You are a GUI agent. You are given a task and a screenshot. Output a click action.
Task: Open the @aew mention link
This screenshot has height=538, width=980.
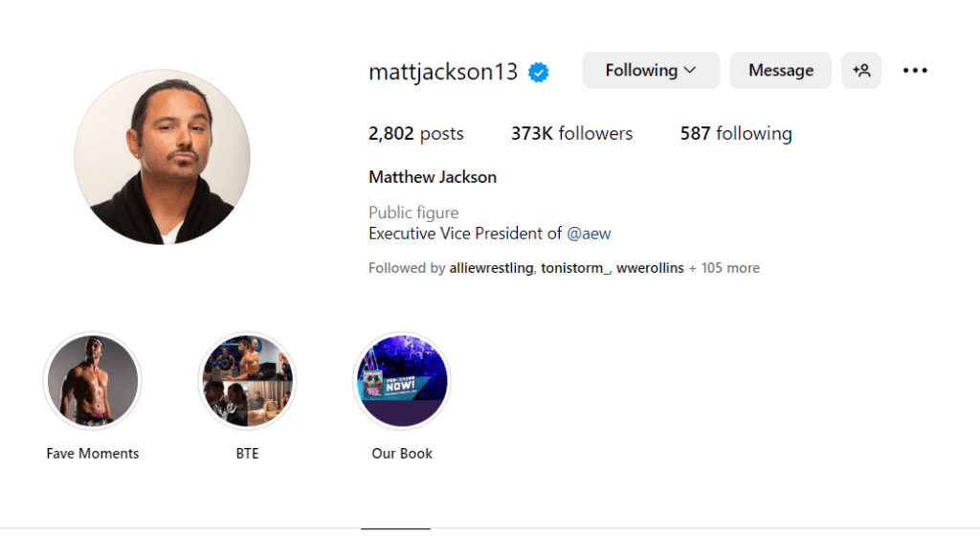point(589,234)
